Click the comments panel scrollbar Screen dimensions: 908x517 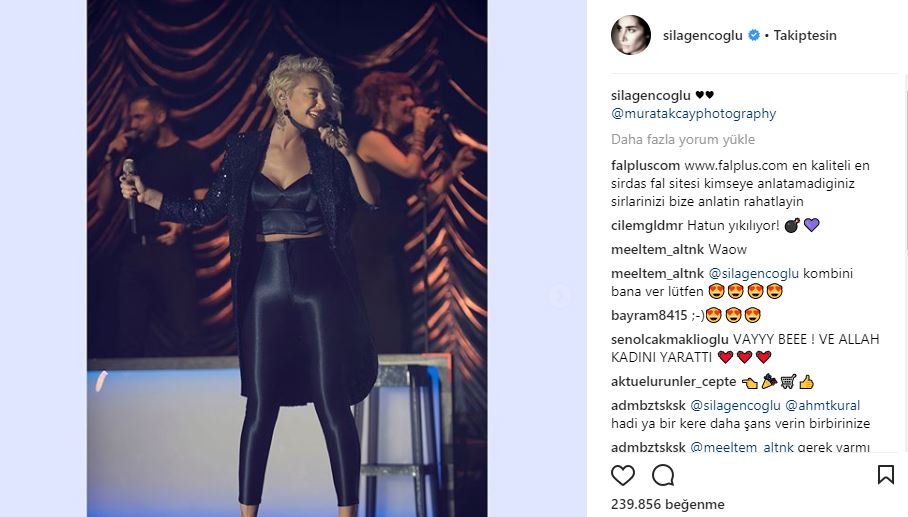(x=905, y=162)
